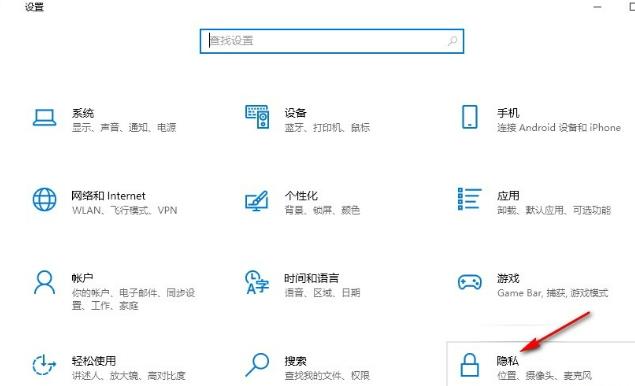Select the 隐私 heading

click(x=507, y=361)
